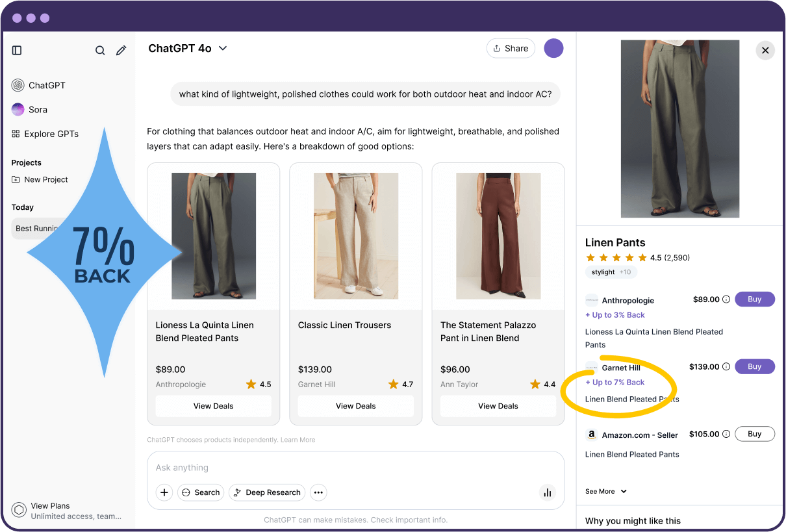This screenshot has width=786, height=532.
Task: Expand the ChatGPT 4o model dropdown
Action: coord(188,48)
